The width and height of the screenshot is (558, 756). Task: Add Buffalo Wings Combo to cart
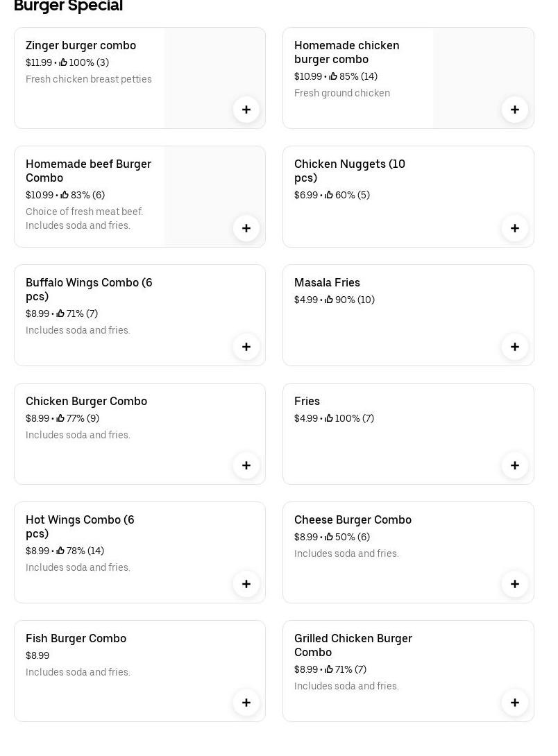(x=246, y=347)
